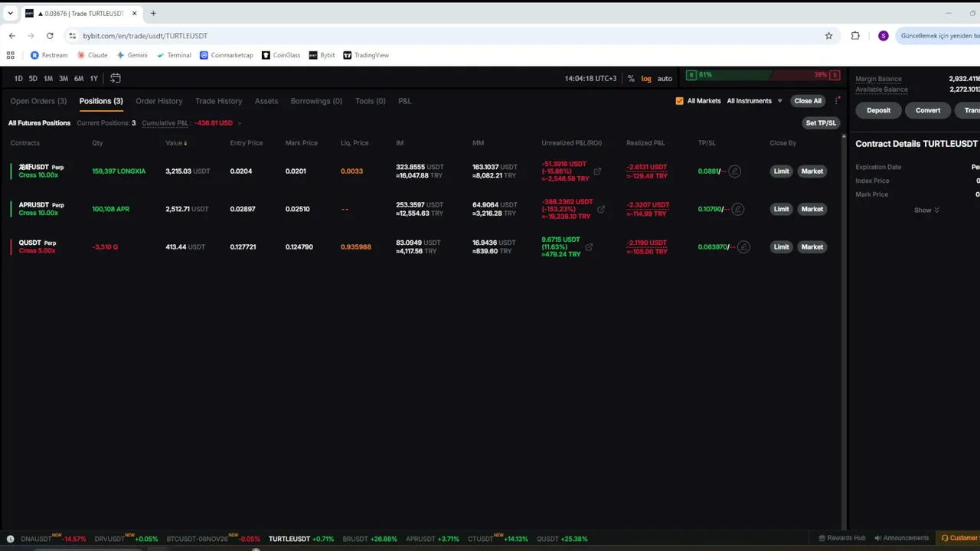Edit TP/SL for the APRUSDT position

pyautogui.click(x=738, y=209)
